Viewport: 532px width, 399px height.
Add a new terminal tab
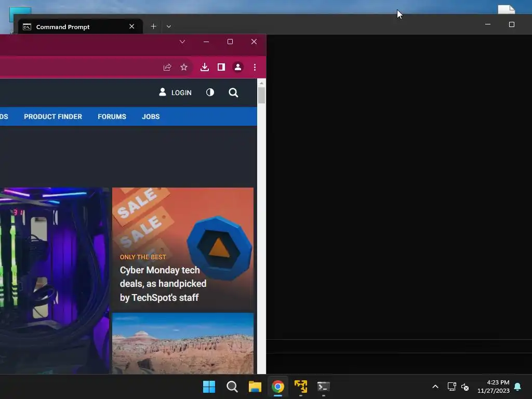153,26
